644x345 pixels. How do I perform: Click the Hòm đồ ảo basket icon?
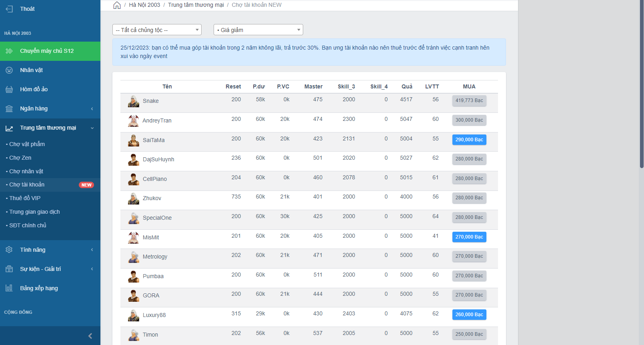[9, 89]
